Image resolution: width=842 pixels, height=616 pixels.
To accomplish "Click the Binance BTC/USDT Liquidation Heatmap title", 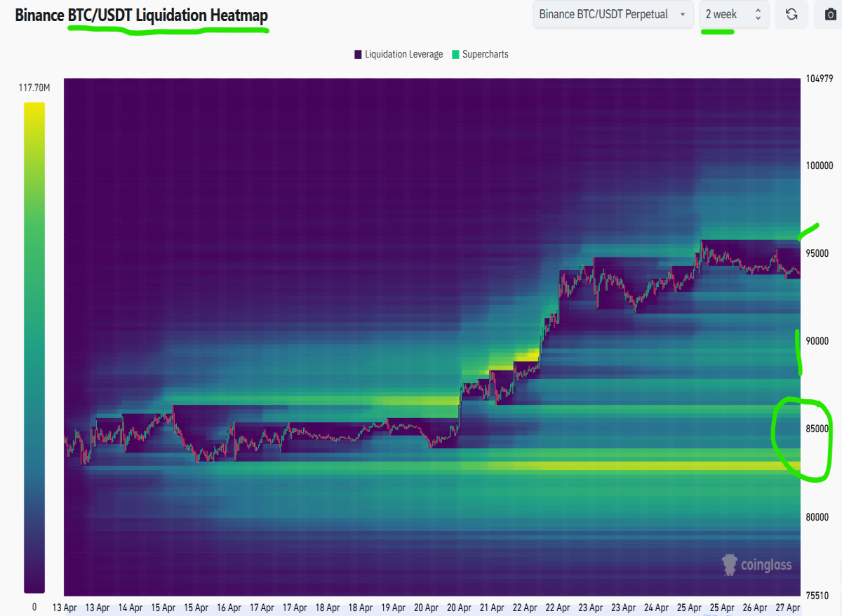I will coord(141,15).
